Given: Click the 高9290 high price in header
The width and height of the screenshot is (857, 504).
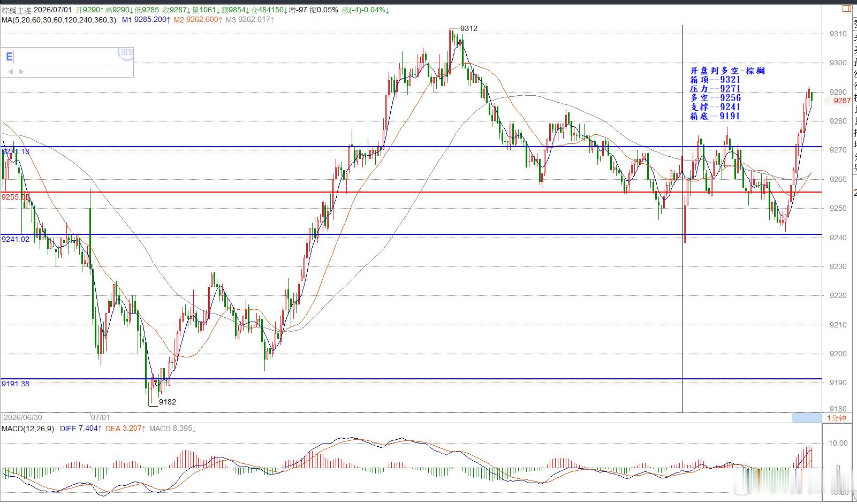Looking at the screenshot, I should click(119, 10).
